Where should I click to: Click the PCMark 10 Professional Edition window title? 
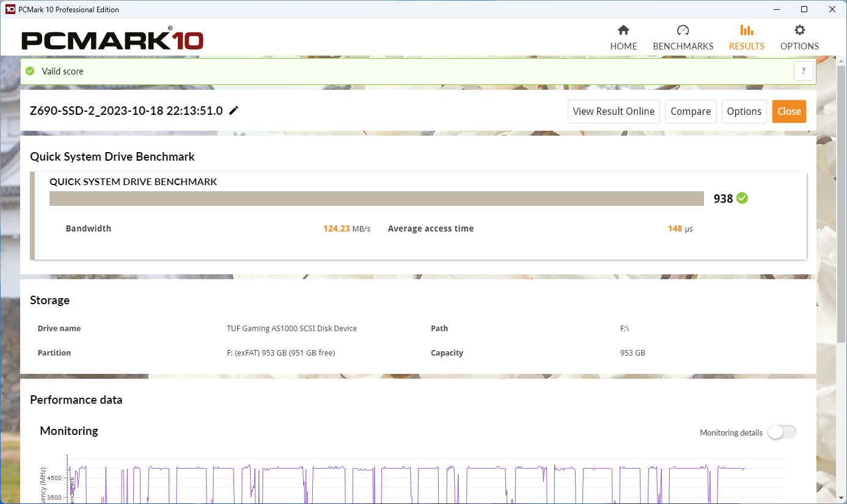(x=69, y=10)
